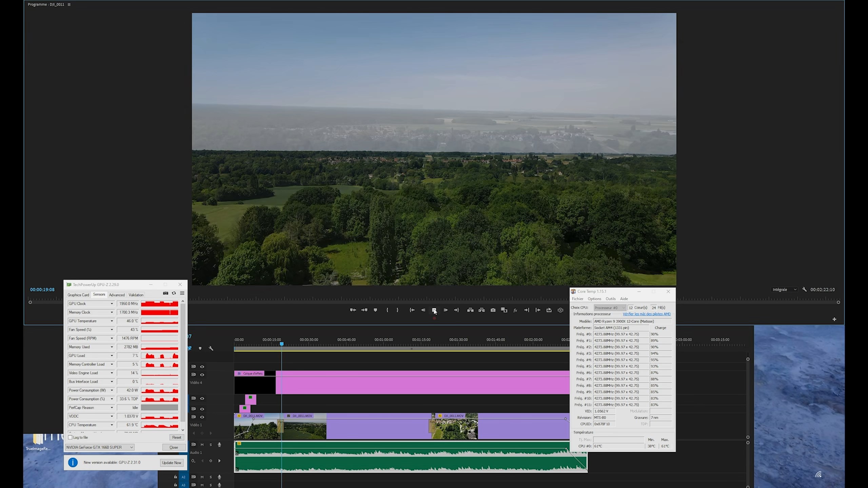The image size is (868, 488).
Task: Open the GPU Clock sensor dropdown
Action: point(112,304)
